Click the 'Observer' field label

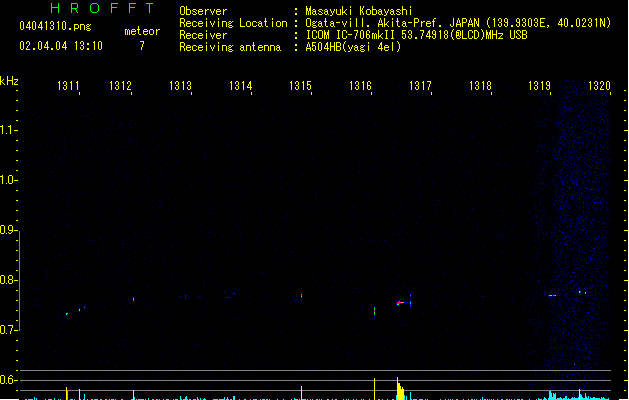point(203,11)
